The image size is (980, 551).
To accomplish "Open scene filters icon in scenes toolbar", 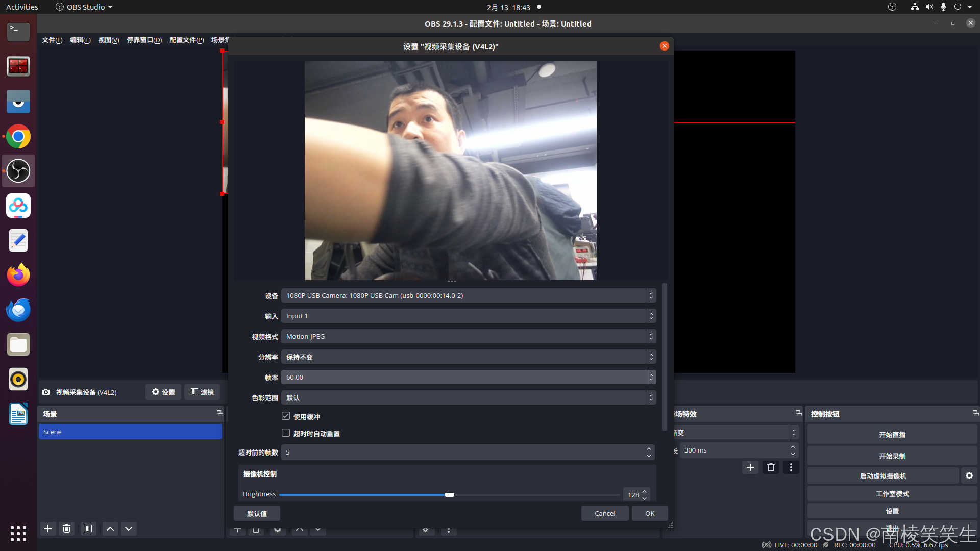I will pyautogui.click(x=88, y=529).
